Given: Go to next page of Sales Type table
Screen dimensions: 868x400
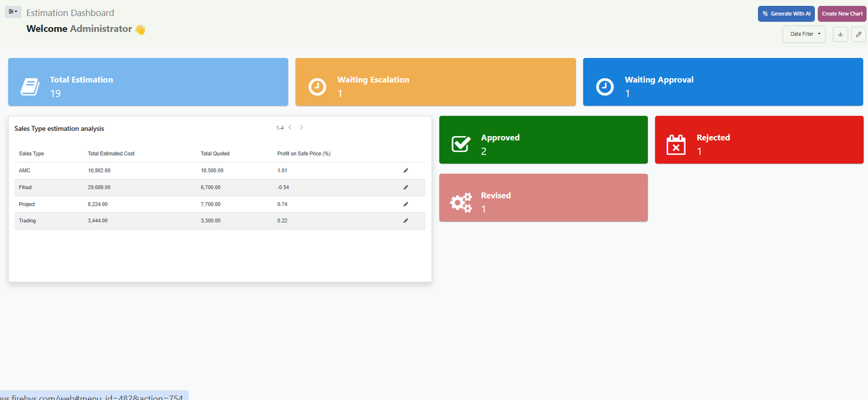Looking at the screenshot, I should (302, 128).
